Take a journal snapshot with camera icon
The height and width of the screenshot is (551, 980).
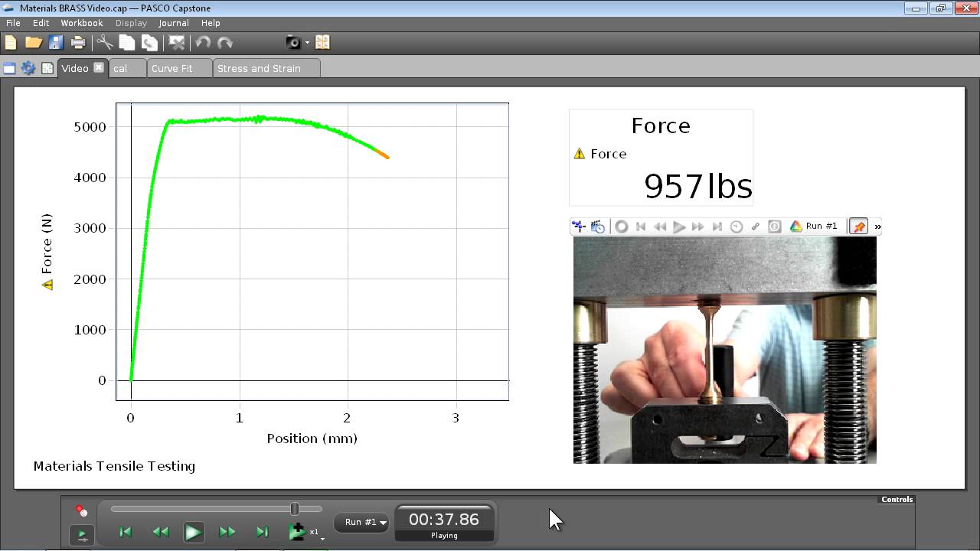click(293, 43)
